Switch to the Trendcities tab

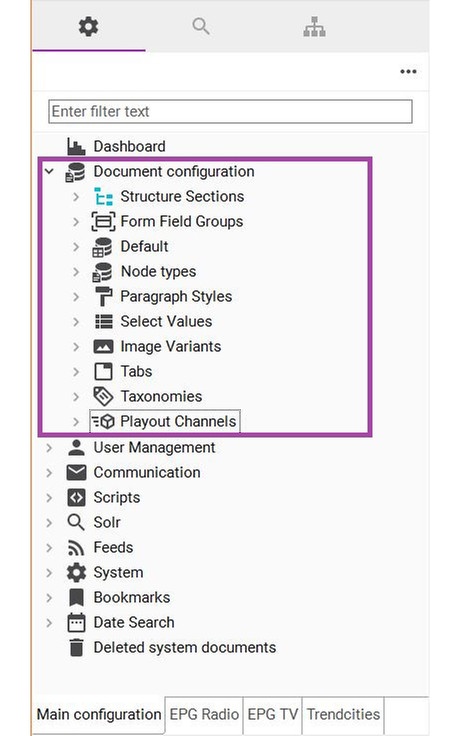pyautogui.click(x=344, y=714)
